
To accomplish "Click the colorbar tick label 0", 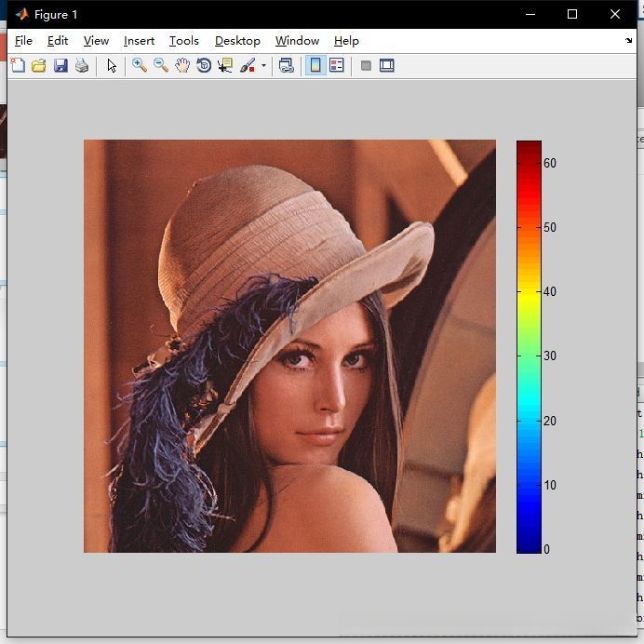I will pyautogui.click(x=546, y=549).
